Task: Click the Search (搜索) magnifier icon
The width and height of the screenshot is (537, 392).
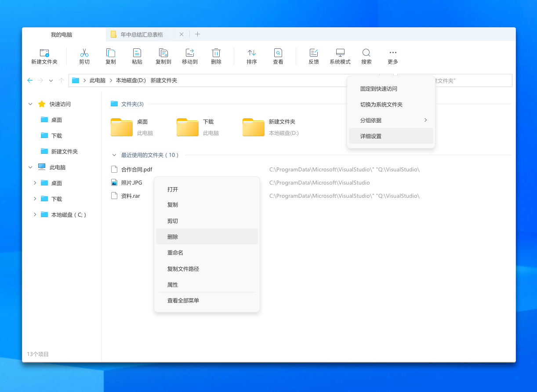Action: click(366, 53)
